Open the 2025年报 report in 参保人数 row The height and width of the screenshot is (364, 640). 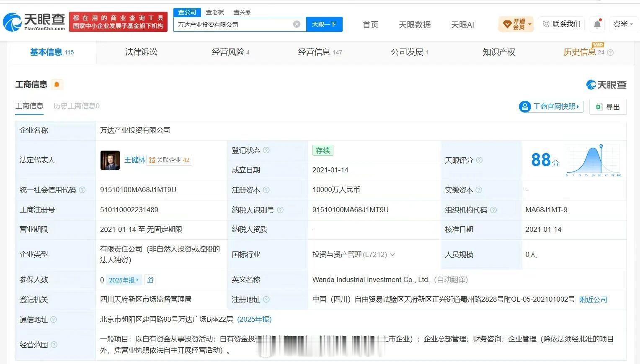(124, 280)
